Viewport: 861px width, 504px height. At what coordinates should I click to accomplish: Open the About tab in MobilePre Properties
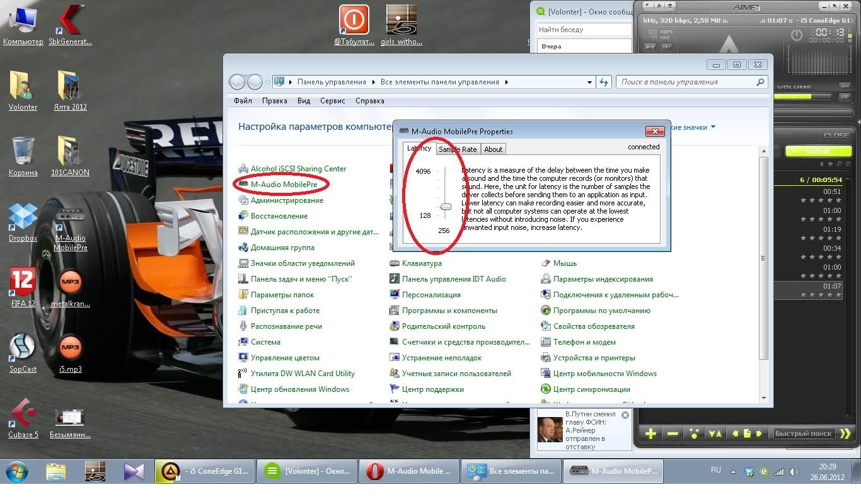pyautogui.click(x=494, y=149)
